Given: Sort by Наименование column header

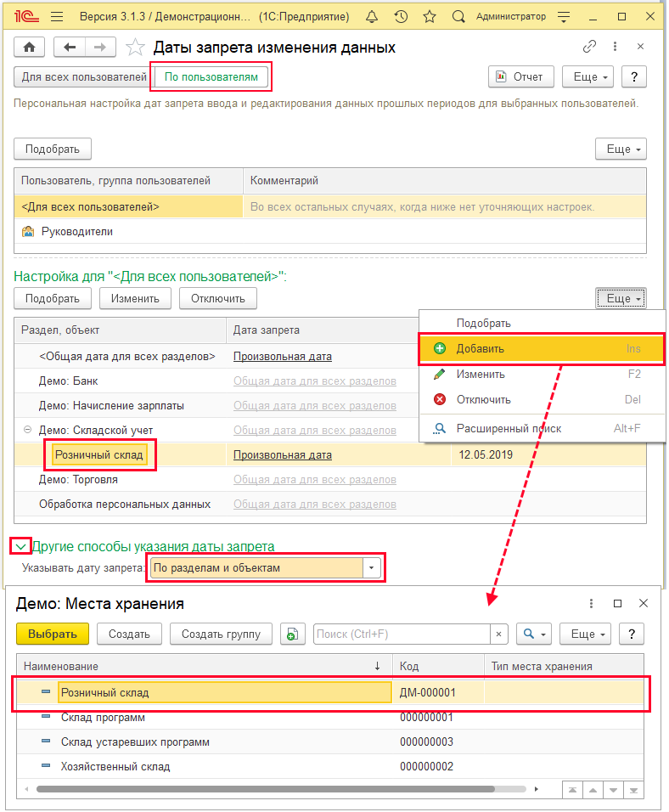Looking at the screenshot, I should pyautogui.click(x=205, y=667).
